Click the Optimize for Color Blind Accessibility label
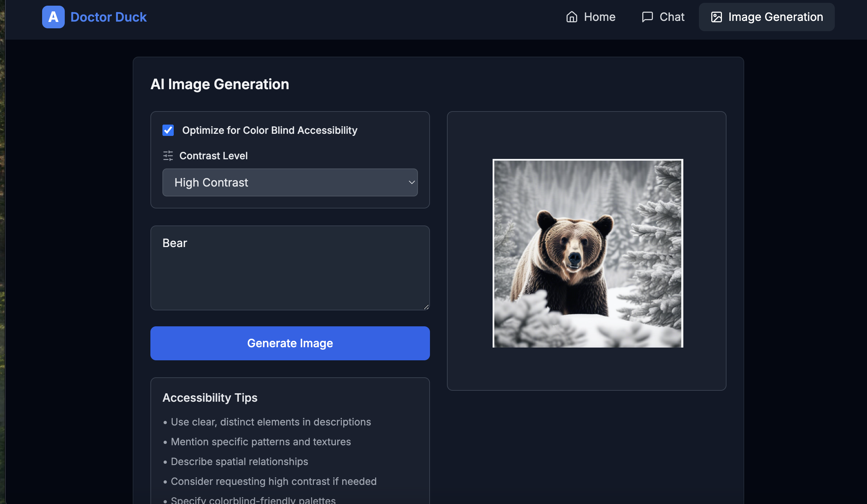 point(270,130)
